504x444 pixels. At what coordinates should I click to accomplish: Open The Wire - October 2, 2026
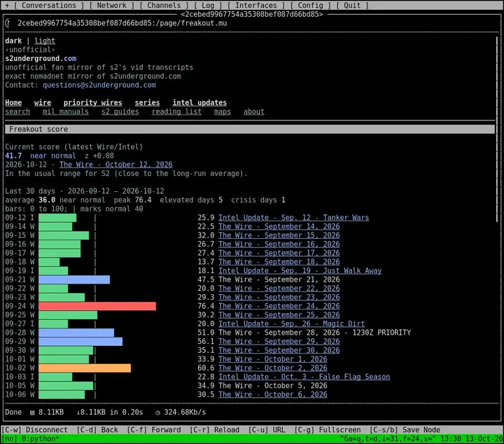pos(273,368)
